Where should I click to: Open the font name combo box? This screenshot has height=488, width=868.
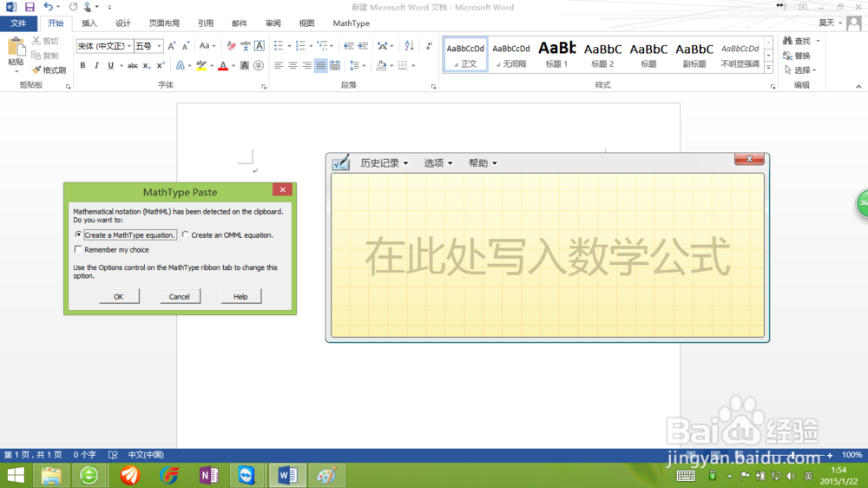coord(105,46)
